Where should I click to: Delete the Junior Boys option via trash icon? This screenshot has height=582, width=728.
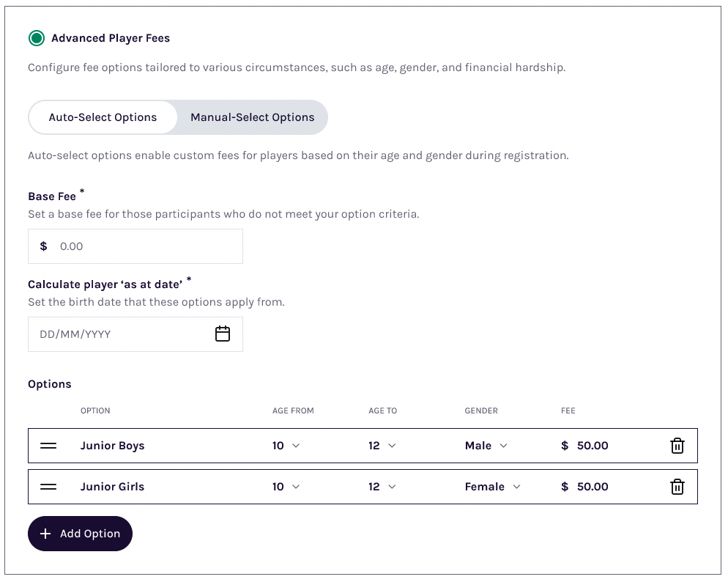tap(677, 445)
